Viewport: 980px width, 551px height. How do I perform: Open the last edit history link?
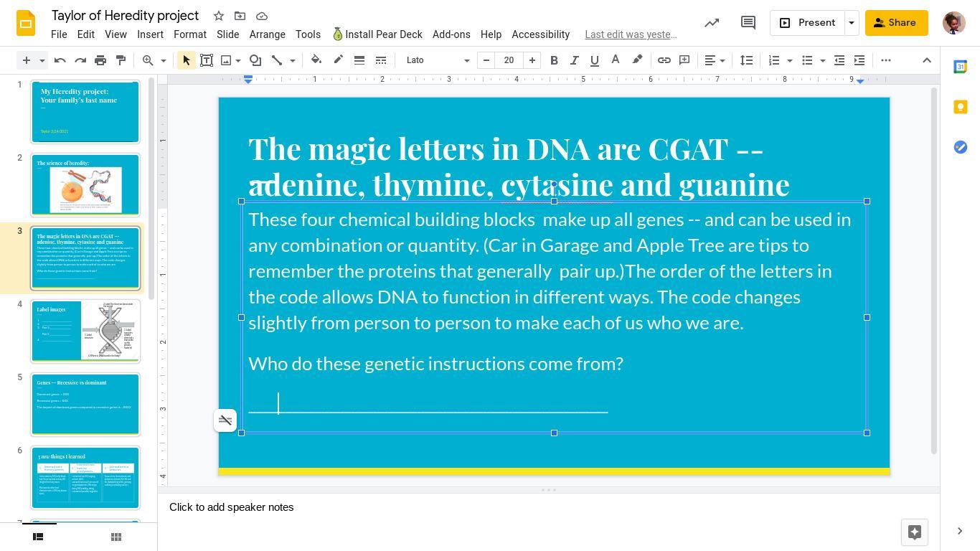630,34
